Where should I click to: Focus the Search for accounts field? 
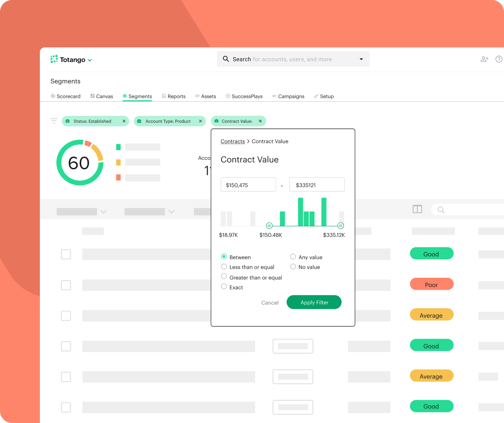[x=293, y=59]
